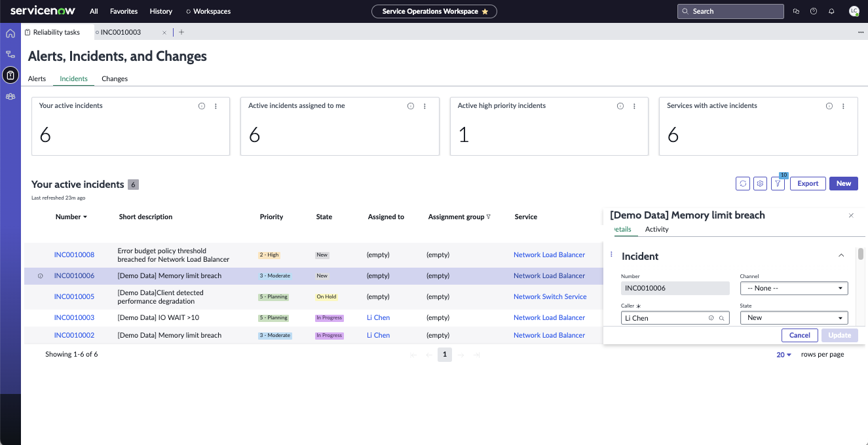Open the State dropdown in side panel
This screenshot has width=868, height=445.
794,317
